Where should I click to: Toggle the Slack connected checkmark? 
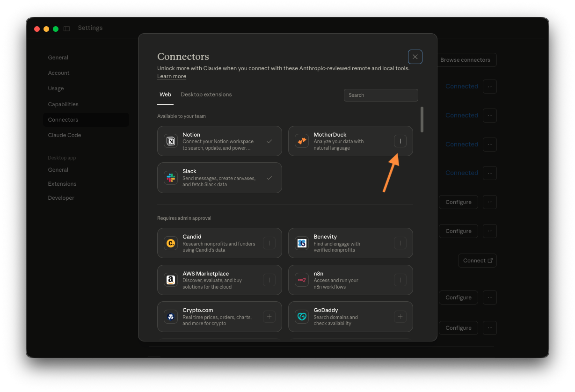coord(269,178)
